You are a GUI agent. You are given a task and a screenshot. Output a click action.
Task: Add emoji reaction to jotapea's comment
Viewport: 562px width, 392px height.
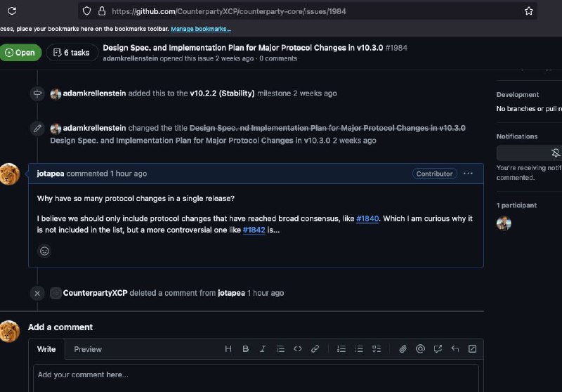tap(44, 251)
